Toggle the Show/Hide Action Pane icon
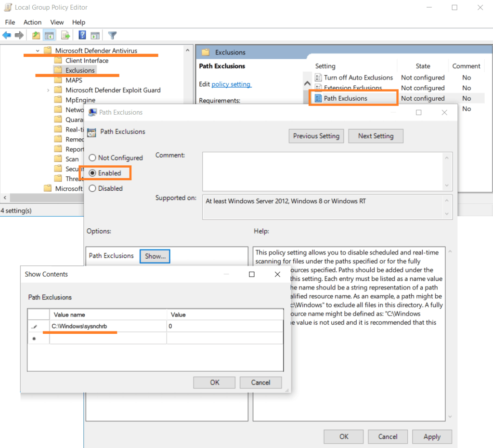The width and height of the screenshot is (493, 448). (95, 36)
